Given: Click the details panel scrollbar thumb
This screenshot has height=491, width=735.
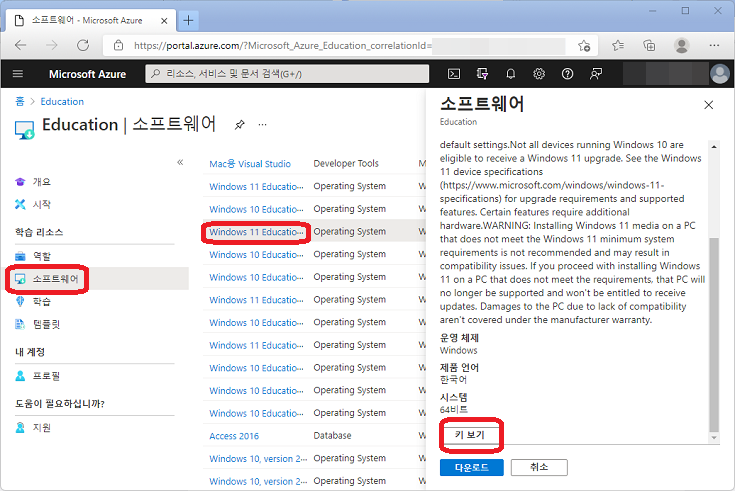Looking at the screenshot, I should tap(713, 334).
